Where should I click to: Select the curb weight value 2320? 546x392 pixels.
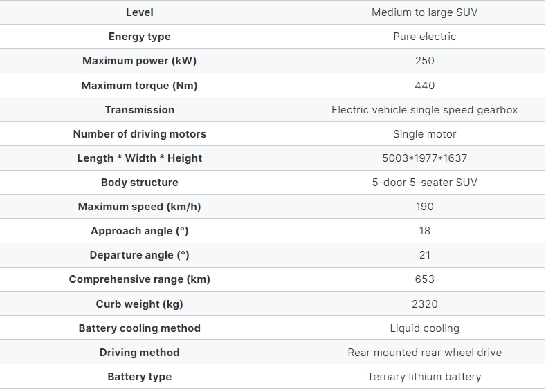click(x=424, y=304)
